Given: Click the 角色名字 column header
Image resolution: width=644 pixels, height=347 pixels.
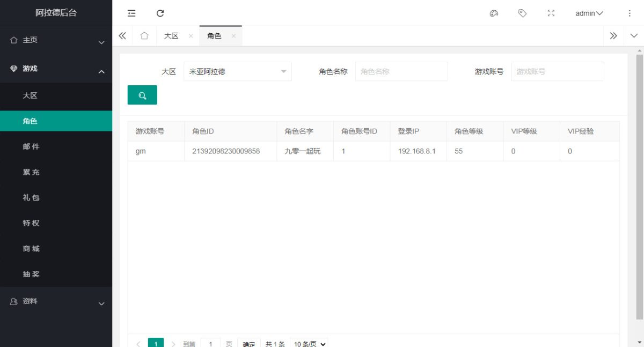Looking at the screenshot, I should (305, 131).
